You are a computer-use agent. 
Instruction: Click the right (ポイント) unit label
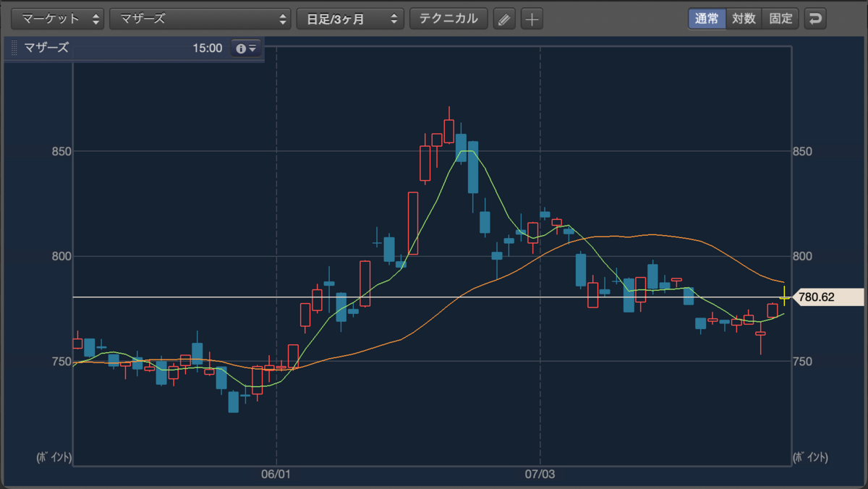point(811,457)
